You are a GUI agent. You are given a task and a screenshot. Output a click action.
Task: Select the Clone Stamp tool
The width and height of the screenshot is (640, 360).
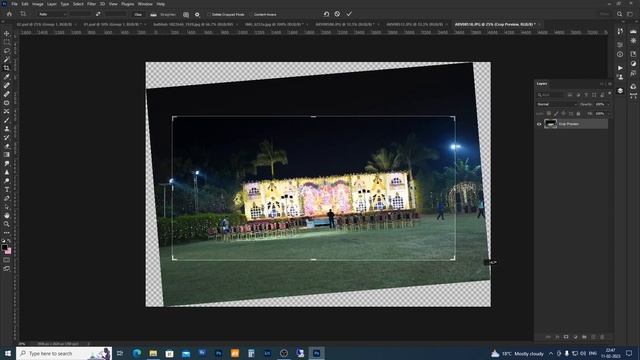[7, 129]
